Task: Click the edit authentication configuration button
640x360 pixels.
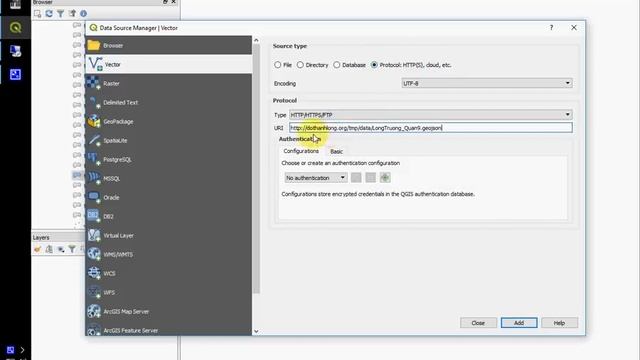Action: click(356, 178)
